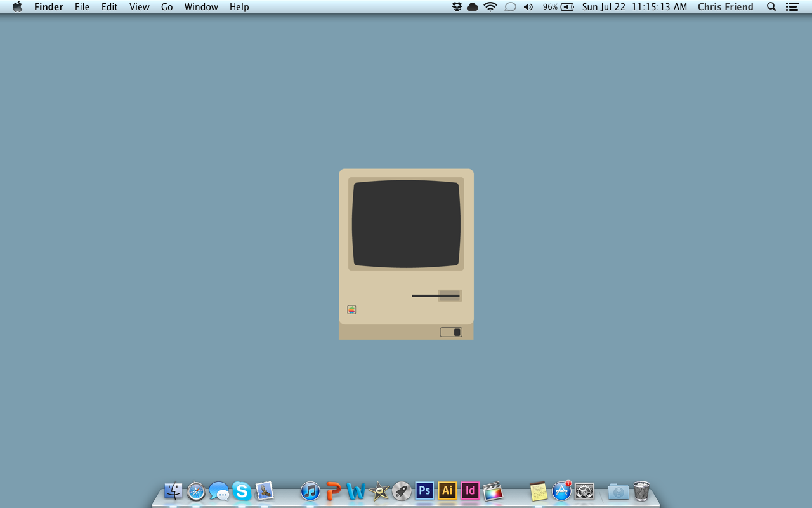Launch Skype from the Dock
The image size is (812, 508).
point(242,491)
